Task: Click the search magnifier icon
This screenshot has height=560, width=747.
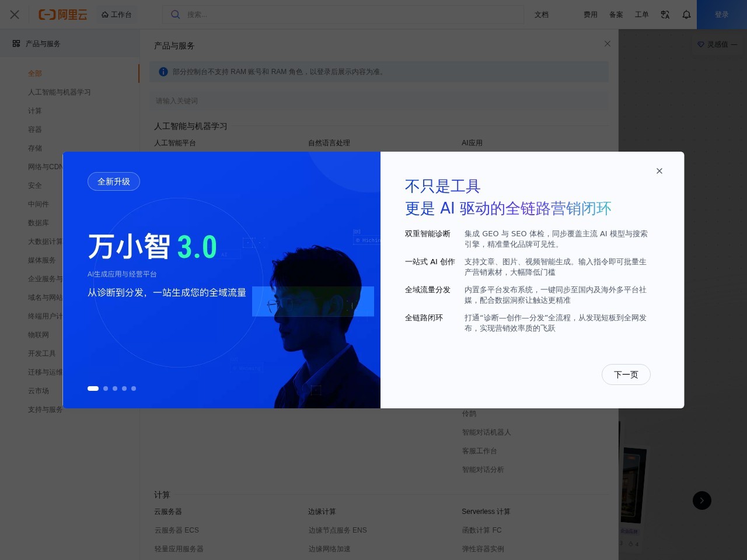Action: (x=175, y=15)
